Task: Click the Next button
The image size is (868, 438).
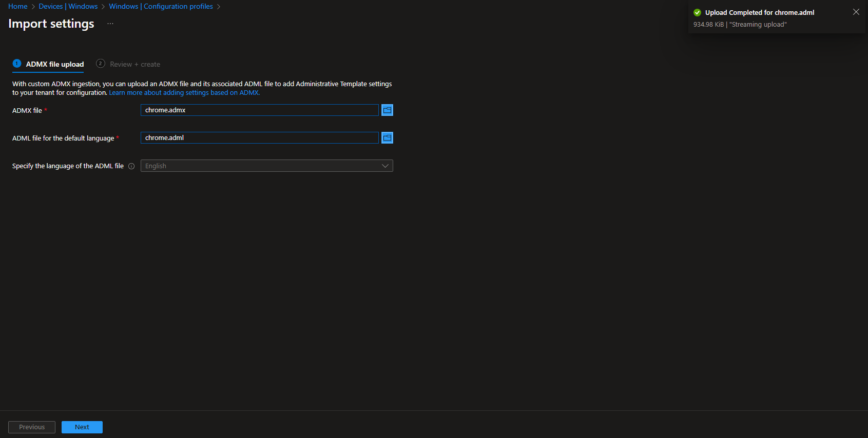Action: click(x=82, y=427)
